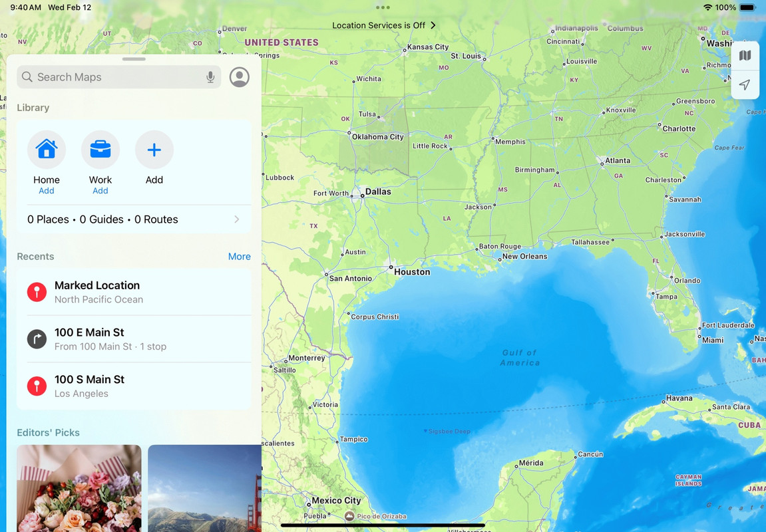
Task: Select Mexico City on the map
Action: pyautogui.click(x=336, y=500)
